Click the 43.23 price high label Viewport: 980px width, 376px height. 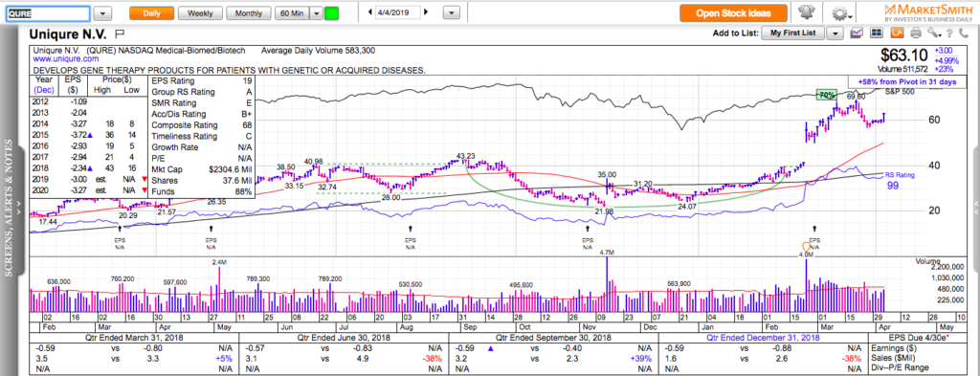pos(466,156)
